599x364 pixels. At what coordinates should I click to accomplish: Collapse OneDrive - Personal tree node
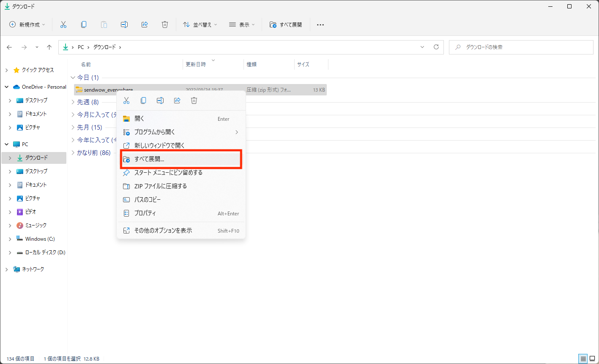point(6,87)
